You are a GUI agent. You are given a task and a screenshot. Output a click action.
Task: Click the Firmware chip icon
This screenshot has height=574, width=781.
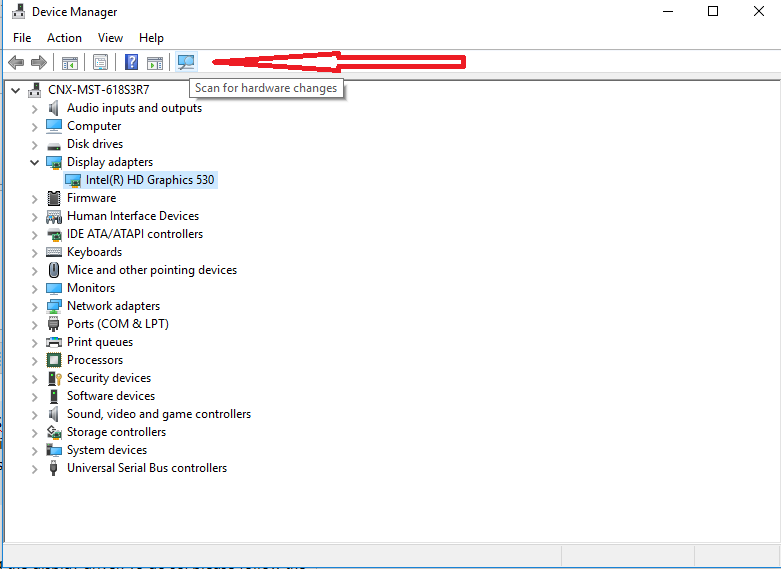click(54, 198)
